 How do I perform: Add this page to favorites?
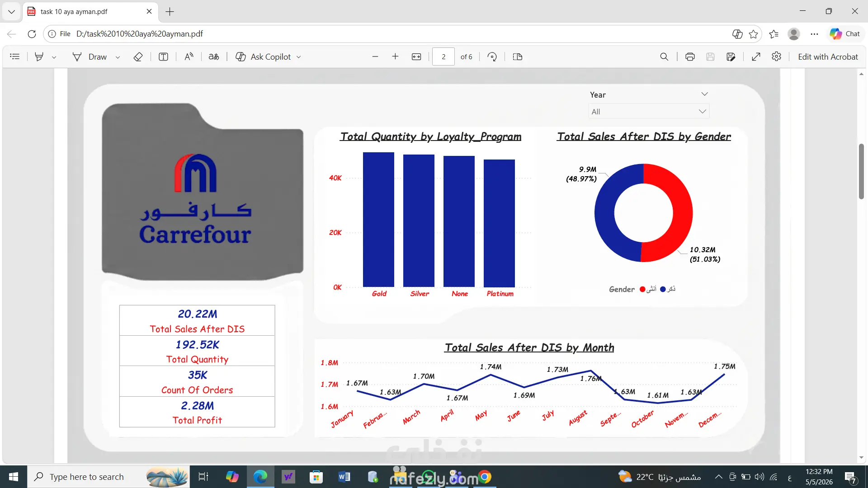[754, 34]
